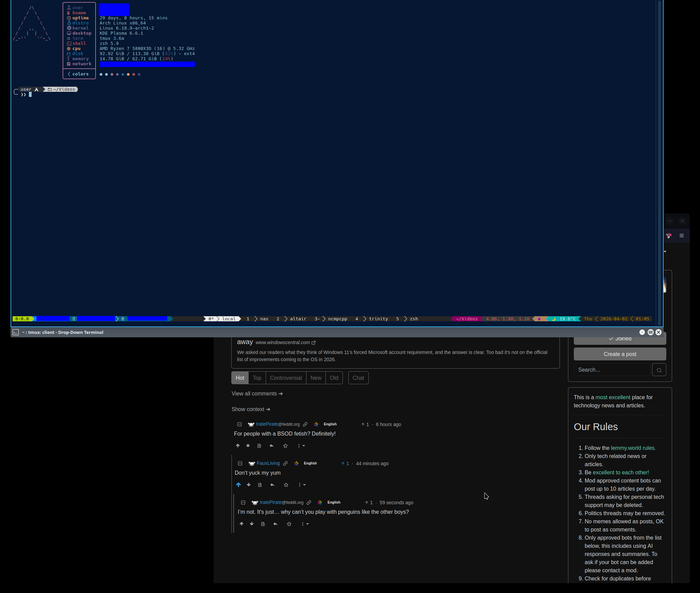Click 'View all comments' link

point(257,393)
